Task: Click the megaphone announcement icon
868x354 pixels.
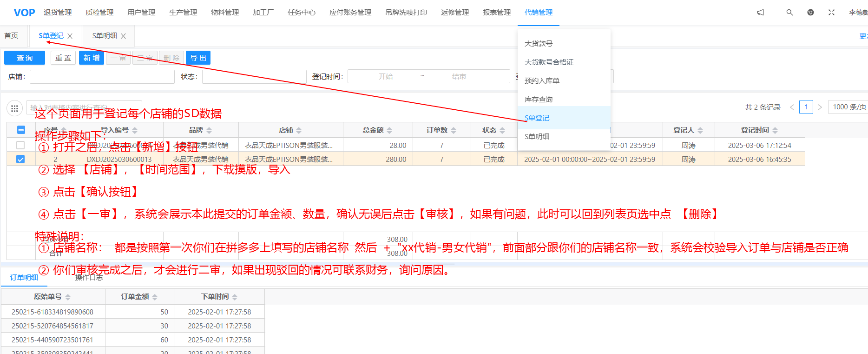Action: 760,13
